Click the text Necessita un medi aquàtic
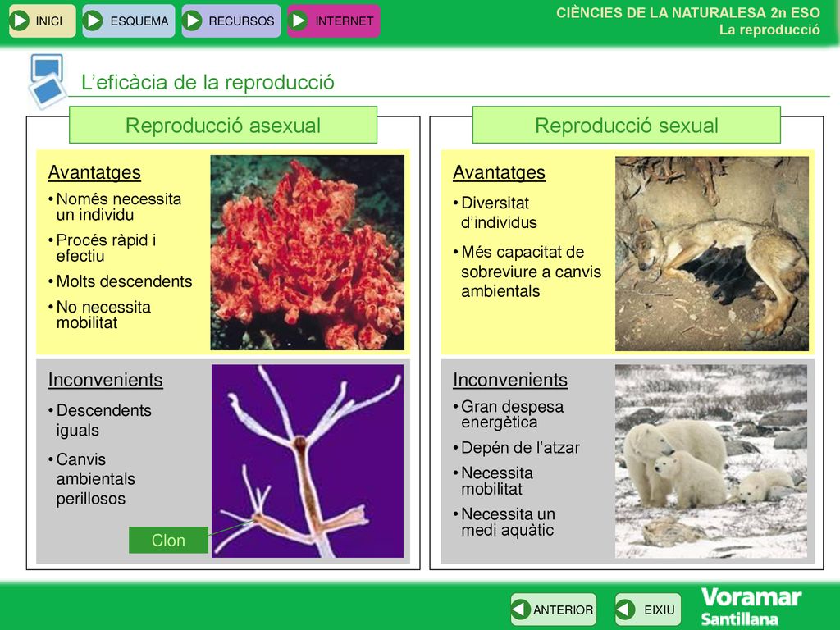Screen dimensions: 840x630 pos(507,522)
